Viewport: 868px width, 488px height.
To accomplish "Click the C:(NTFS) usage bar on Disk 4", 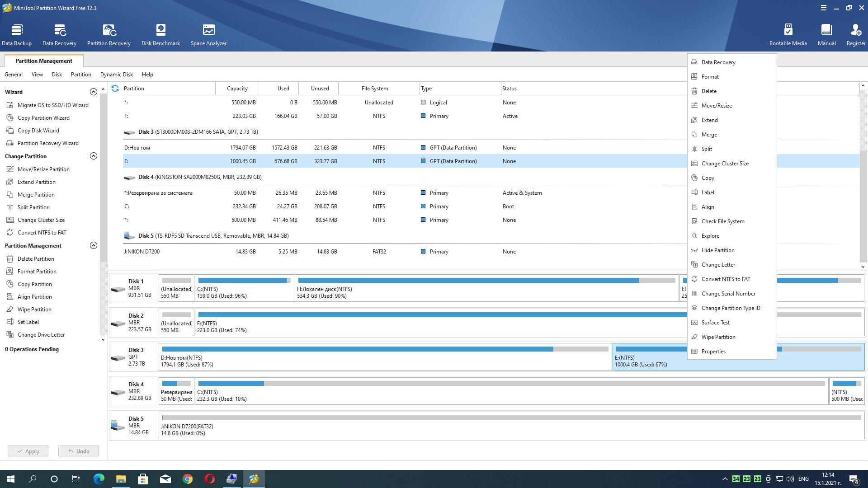I will click(511, 383).
